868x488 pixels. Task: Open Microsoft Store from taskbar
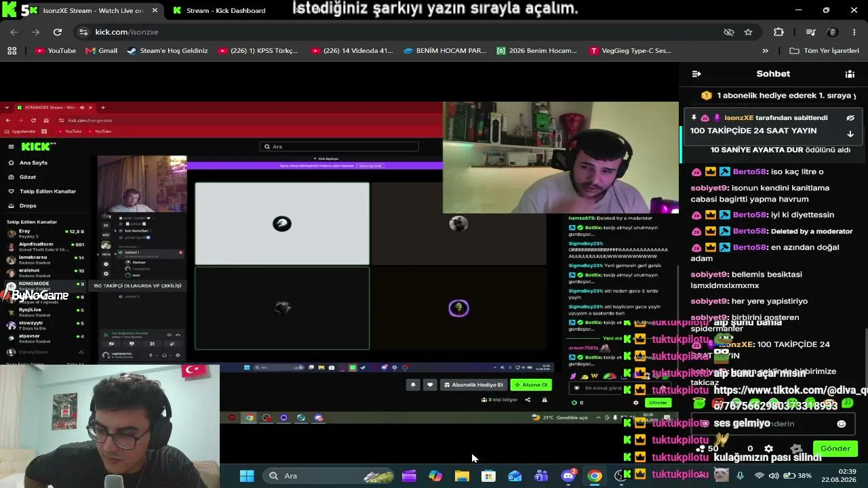(488, 476)
